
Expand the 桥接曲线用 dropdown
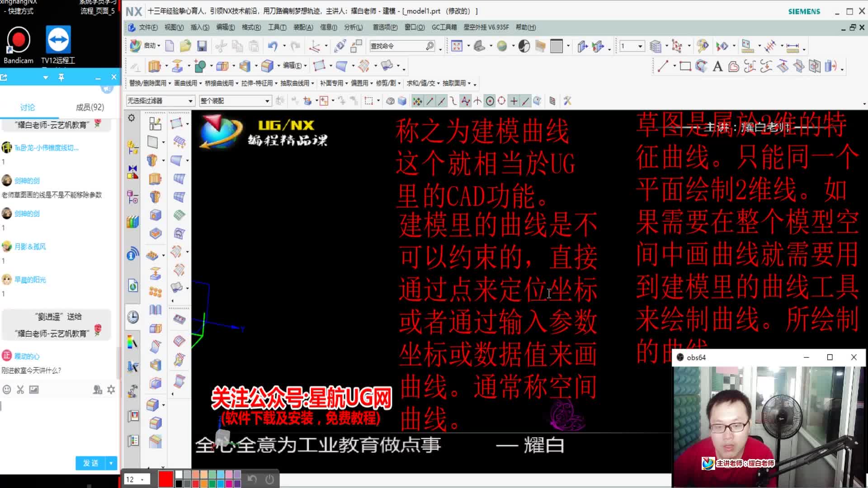(x=222, y=83)
